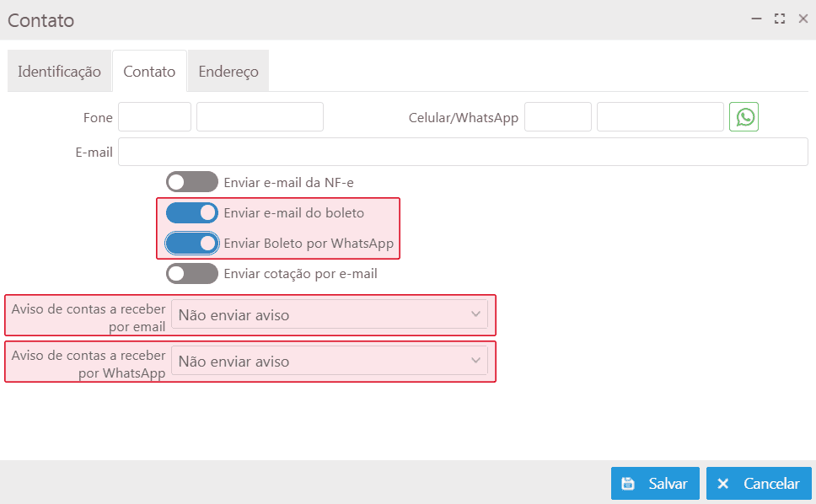Open the Endereço tab
The height and width of the screenshot is (504, 816).
pyautogui.click(x=228, y=72)
